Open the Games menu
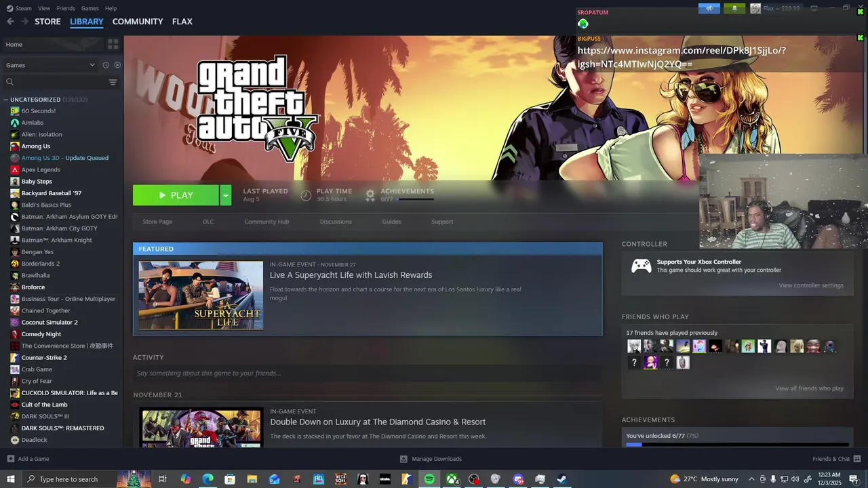Screen dimensions: 868x488 point(90,8)
